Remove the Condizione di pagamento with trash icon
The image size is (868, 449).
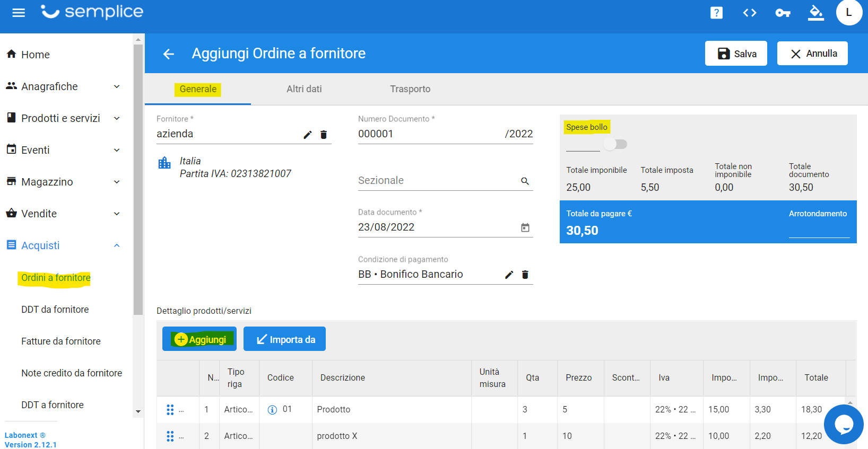[x=525, y=275]
